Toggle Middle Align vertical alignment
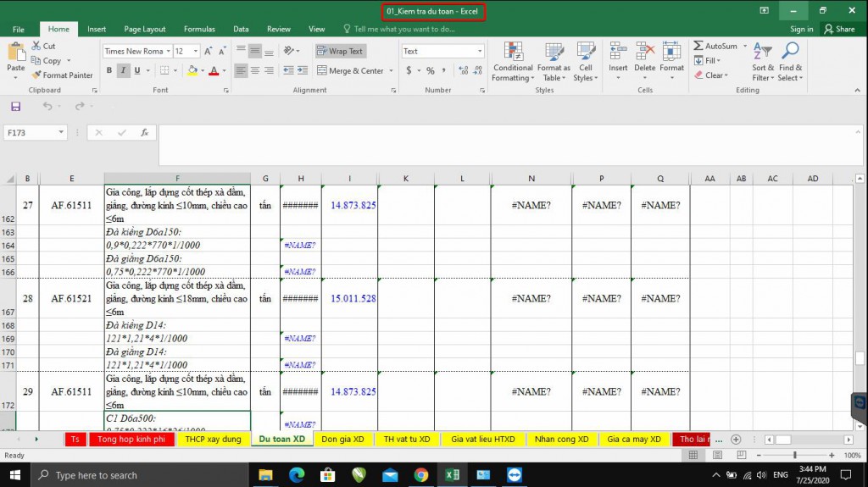Screen dimensions: 868x487 (x=255, y=51)
